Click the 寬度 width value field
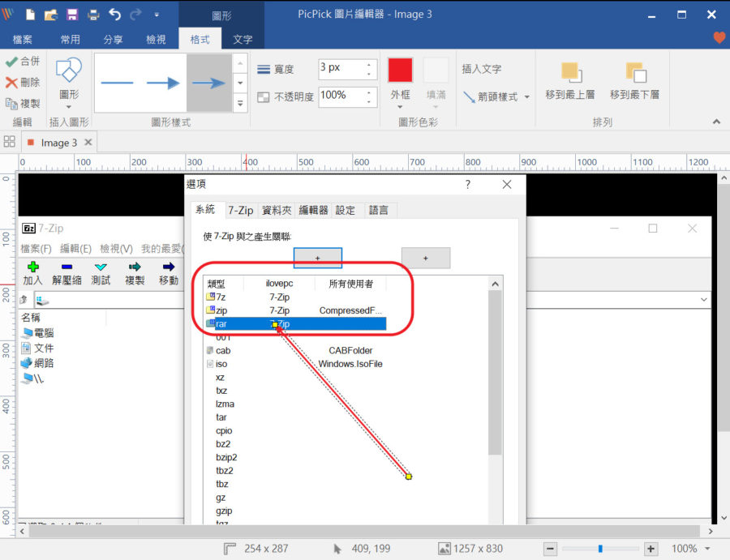This screenshot has width=730, height=560. pos(341,68)
